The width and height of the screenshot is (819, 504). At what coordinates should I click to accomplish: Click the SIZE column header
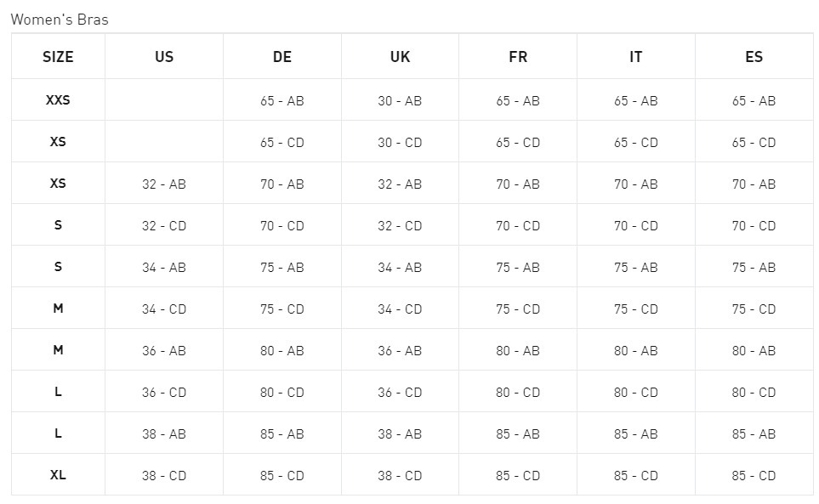click(x=58, y=57)
